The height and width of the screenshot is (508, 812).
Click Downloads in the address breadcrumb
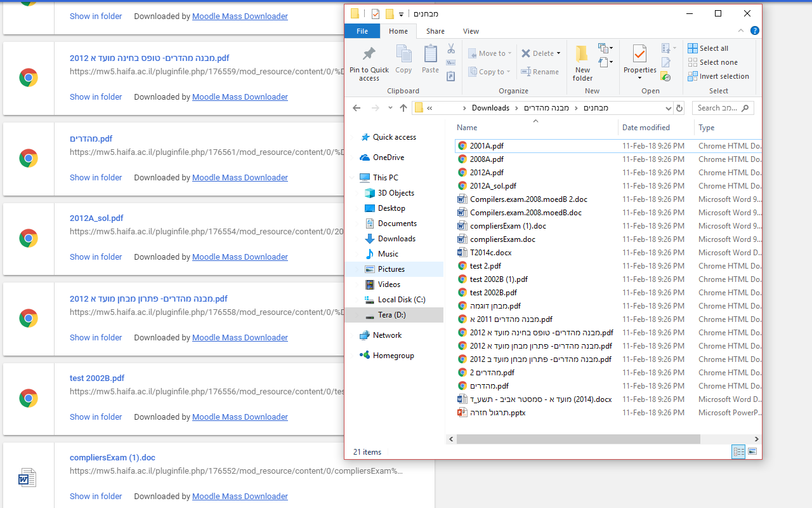(490, 108)
